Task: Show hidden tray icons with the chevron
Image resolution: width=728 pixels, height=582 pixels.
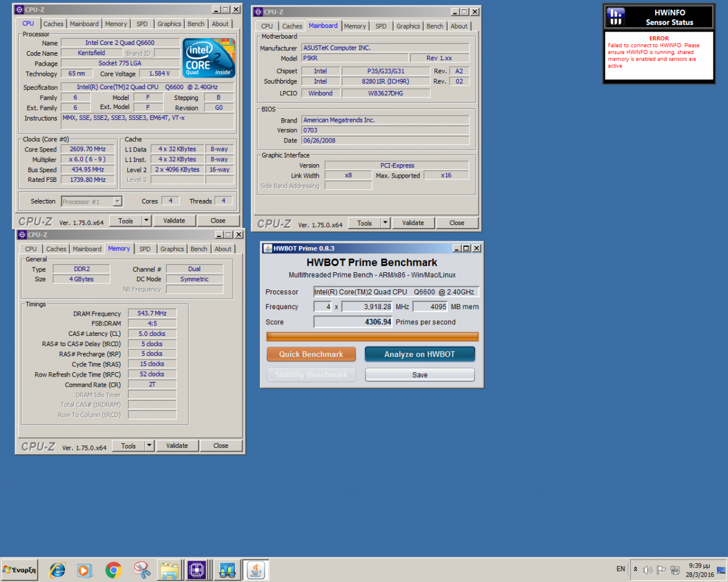Action: click(x=635, y=570)
